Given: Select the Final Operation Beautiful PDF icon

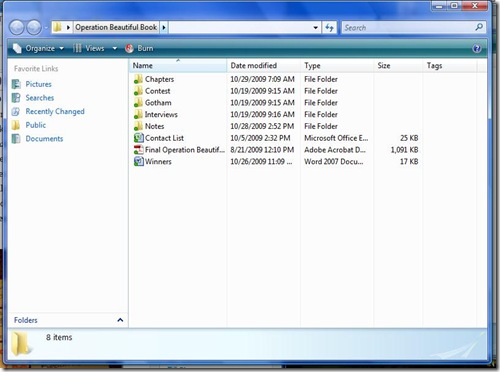Looking at the screenshot, I should click(x=138, y=150).
